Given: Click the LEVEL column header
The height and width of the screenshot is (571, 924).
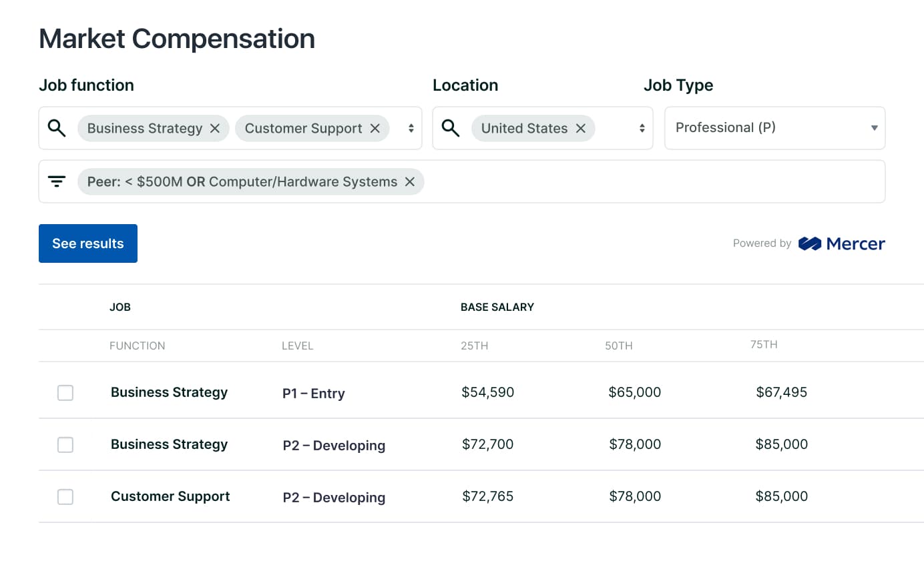Looking at the screenshot, I should pyautogui.click(x=297, y=346).
